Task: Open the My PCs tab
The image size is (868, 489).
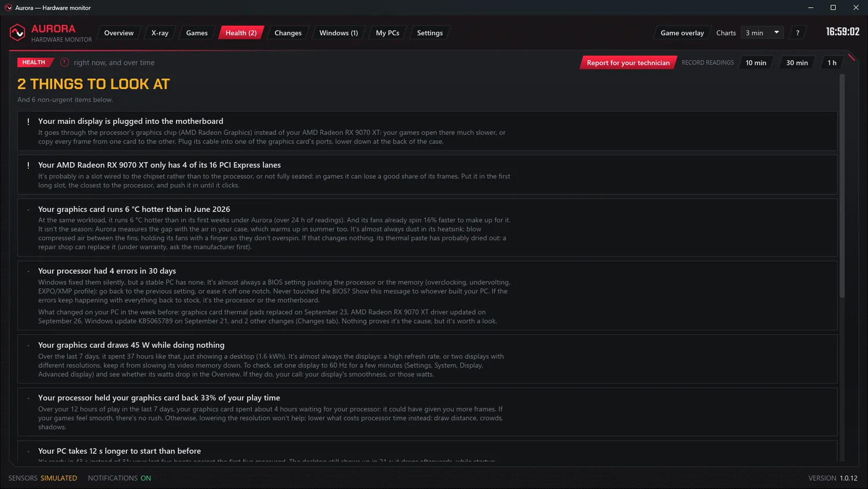Action: pyautogui.click(x=387, y=33)
